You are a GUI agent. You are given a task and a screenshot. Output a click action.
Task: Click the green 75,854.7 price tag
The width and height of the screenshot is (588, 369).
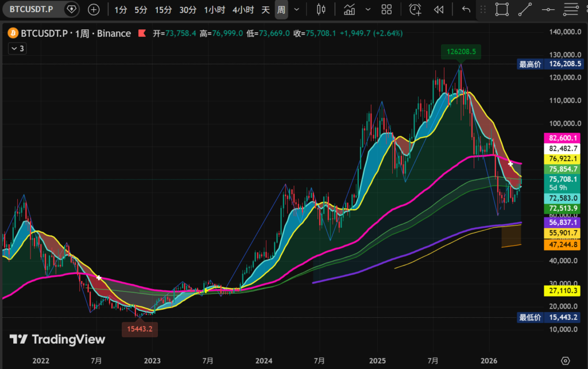click(563, 169)
